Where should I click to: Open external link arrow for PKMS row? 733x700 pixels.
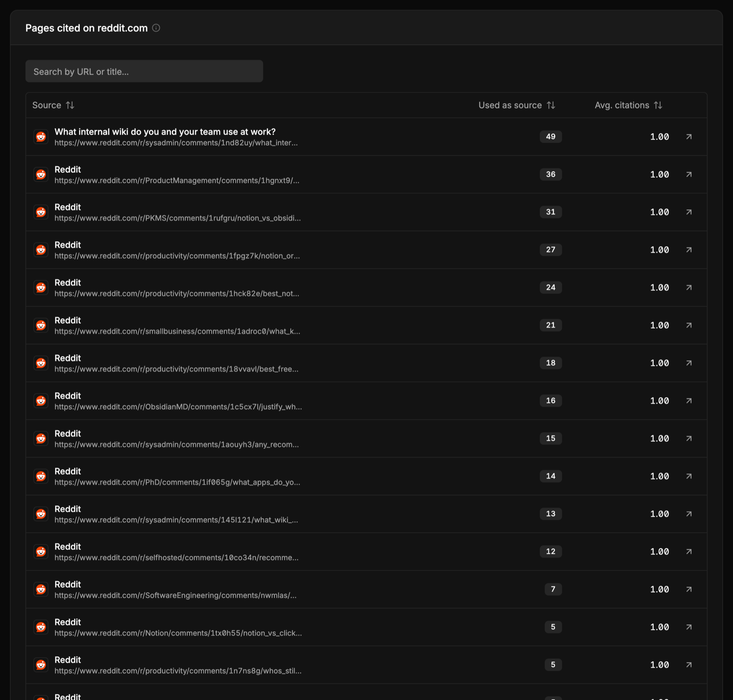click(689, 212)
